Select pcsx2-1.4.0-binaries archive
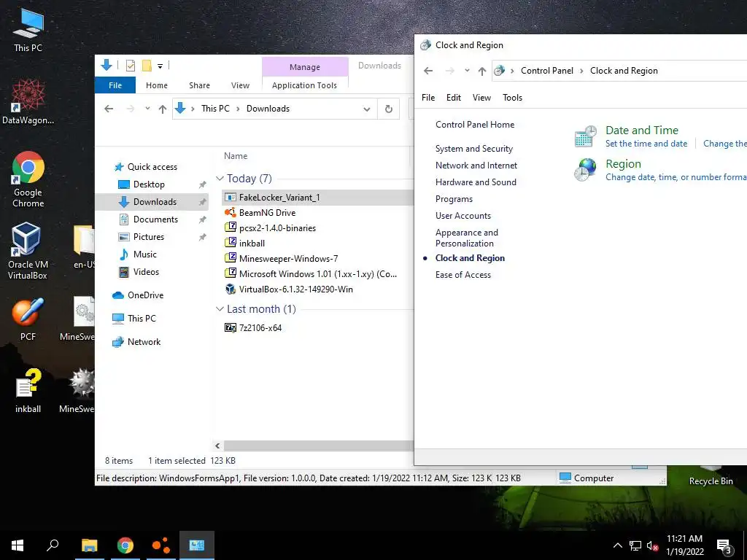The image size is (747, 560). click(277, 228)
